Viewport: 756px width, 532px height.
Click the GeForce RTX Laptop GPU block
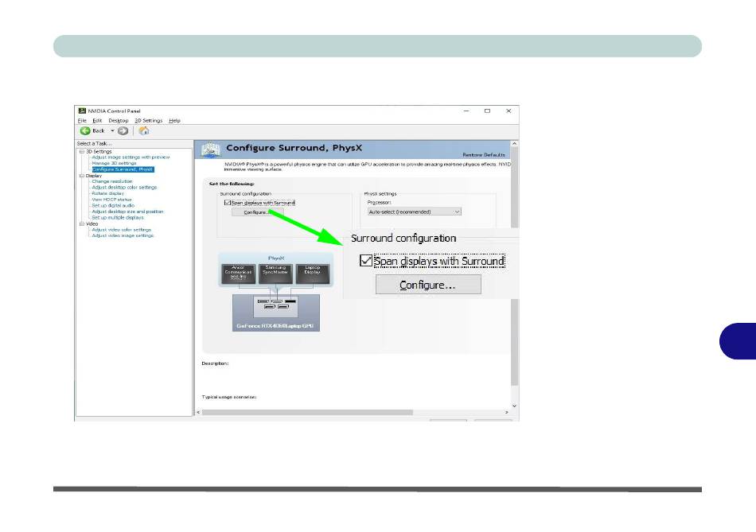(276, 313)
